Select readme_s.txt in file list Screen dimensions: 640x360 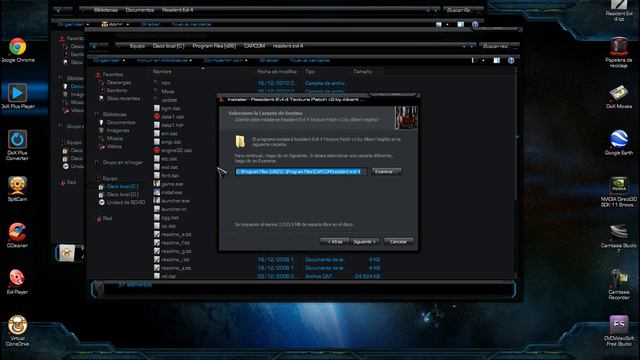(x=176, y=268)
